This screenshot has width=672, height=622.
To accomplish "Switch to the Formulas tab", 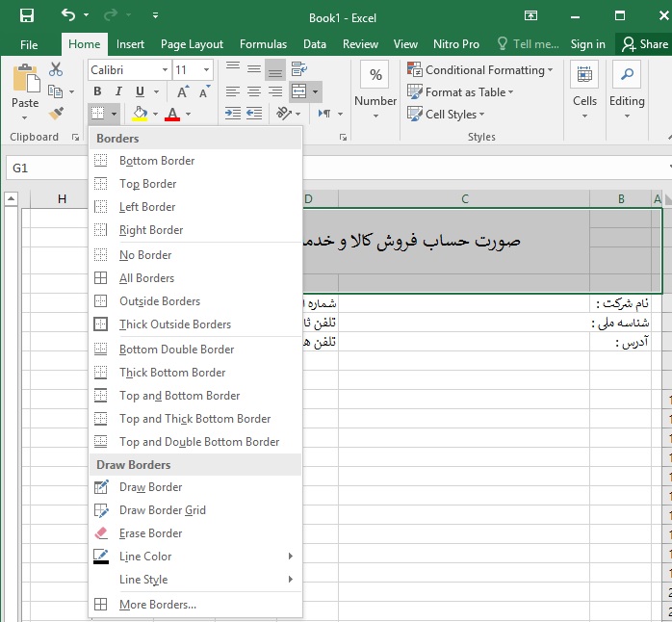I will coord(263,44).
